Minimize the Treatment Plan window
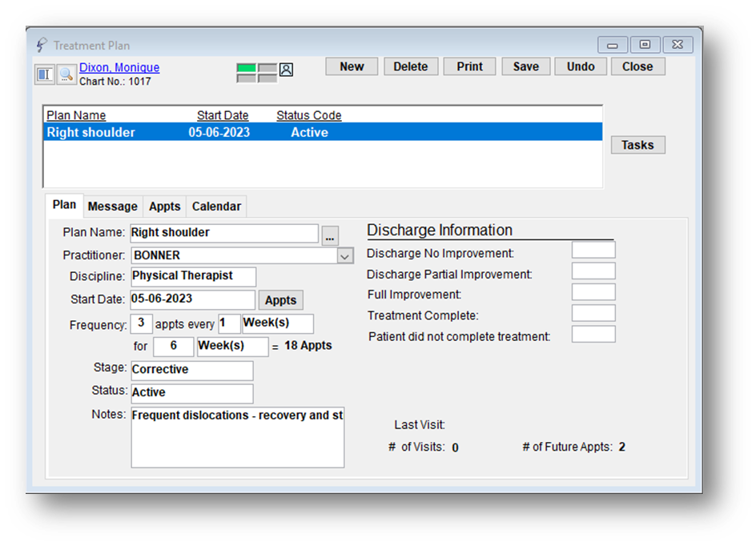Image resolution: width=756 pixels, height=546 pixels. click(613, 45)
